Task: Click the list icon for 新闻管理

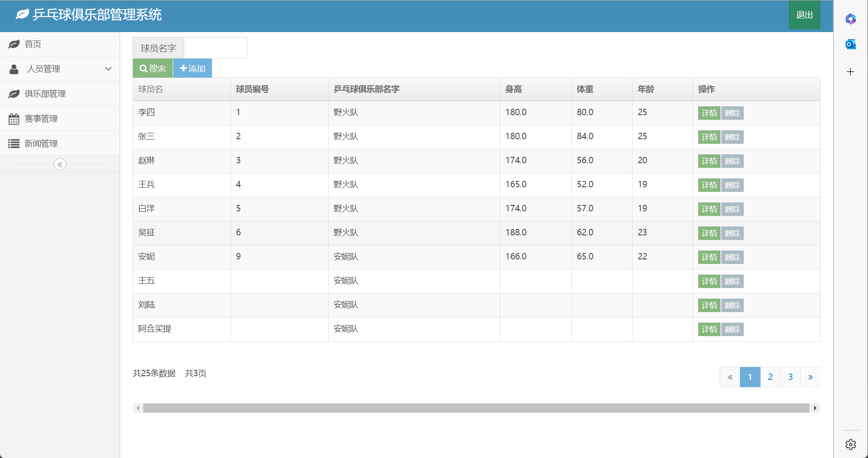Action: tap(14, 144)
